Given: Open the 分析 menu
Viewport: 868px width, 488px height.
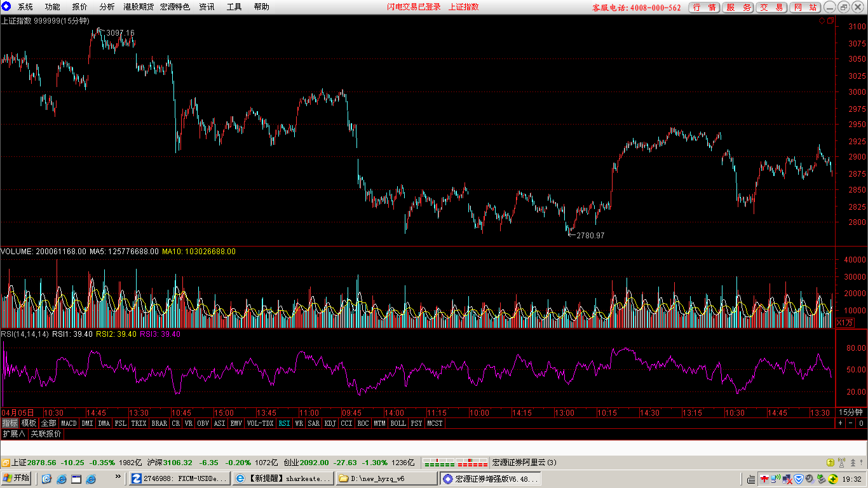Looking at the screenshot, I should point(107,7).
